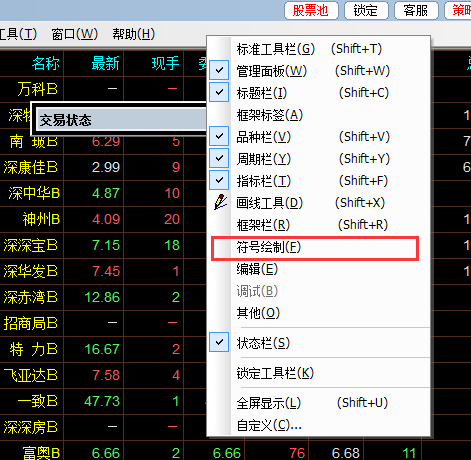
Task: Select the 深深宝B stock name
Action: point(31,245)
